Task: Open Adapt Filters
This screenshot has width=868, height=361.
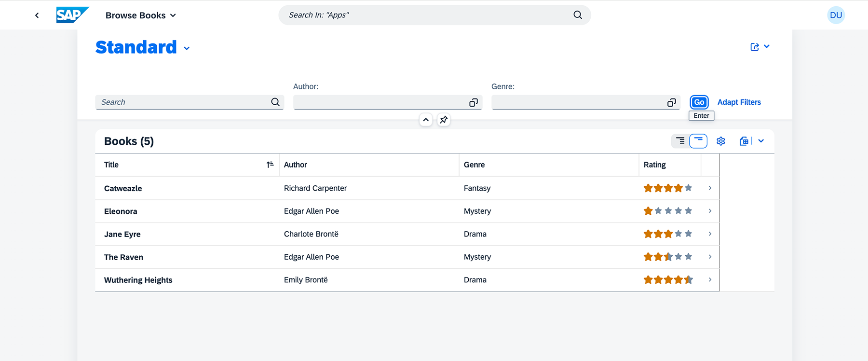Action: pos(739,102)
